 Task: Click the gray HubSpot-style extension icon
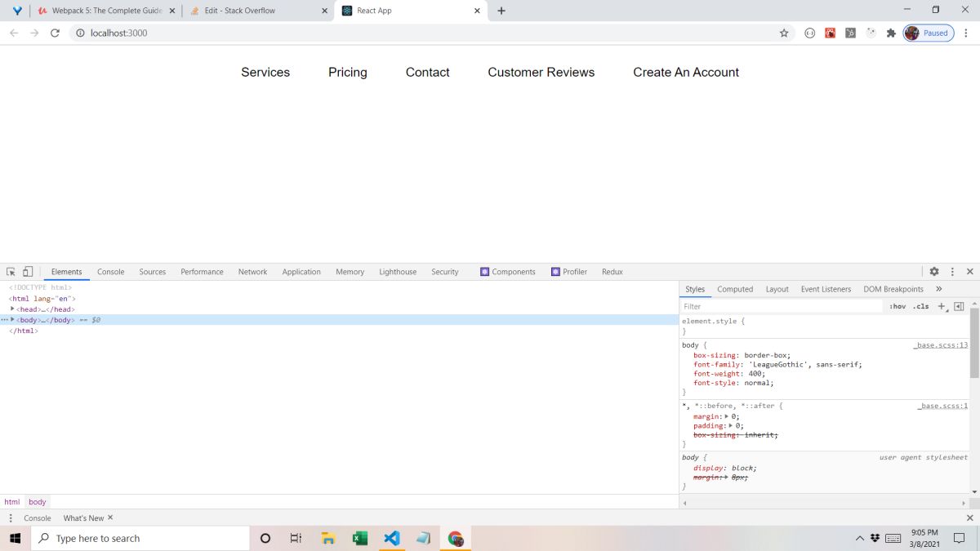coord(850,33)
